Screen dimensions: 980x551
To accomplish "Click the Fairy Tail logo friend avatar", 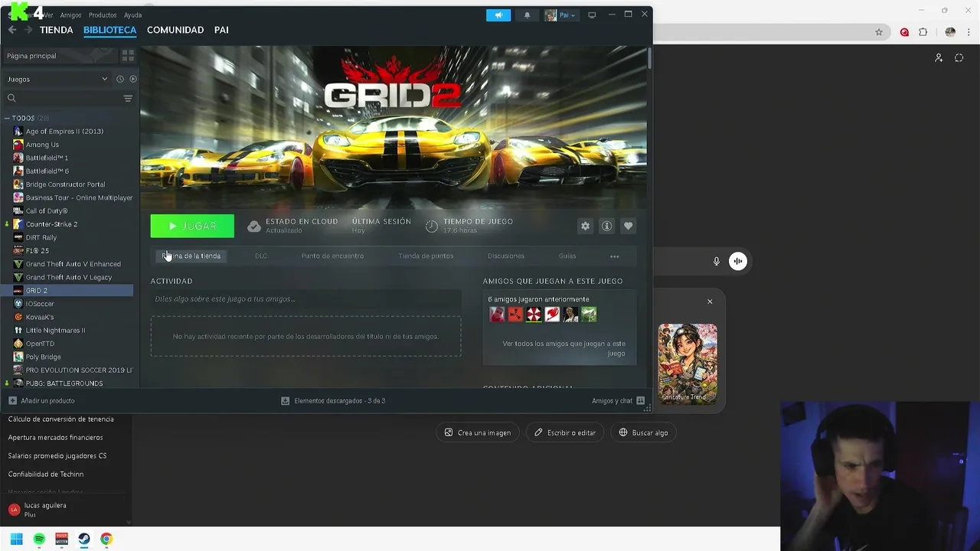I will [x=552, y=314].
